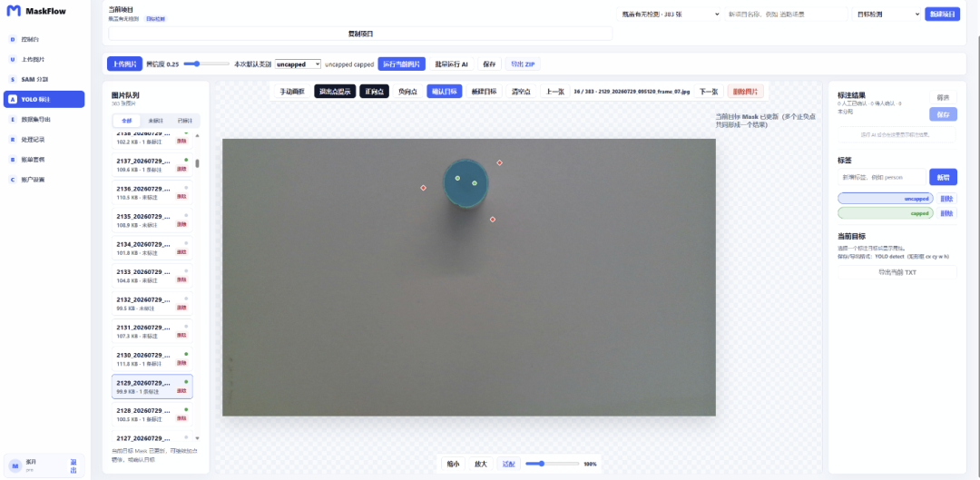The width and height of the screenshot is (980, 480).
Task: Delete the uncapped label
Action: click(x=946, y=198)
